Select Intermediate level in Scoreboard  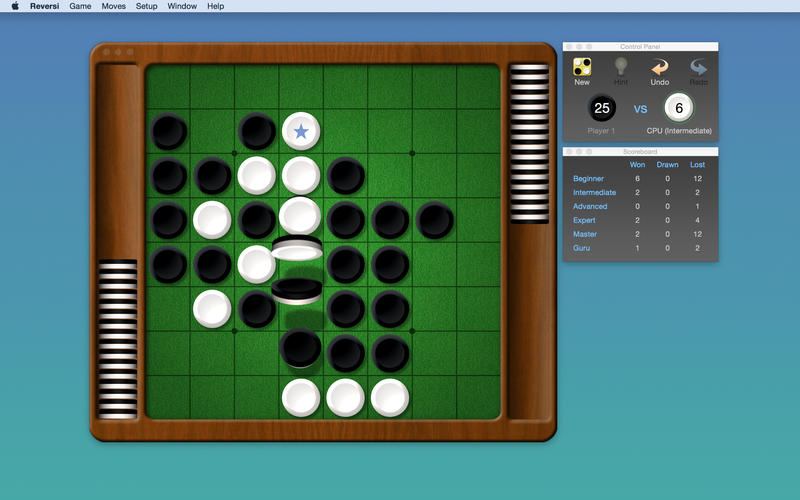(x=594, y=193)
